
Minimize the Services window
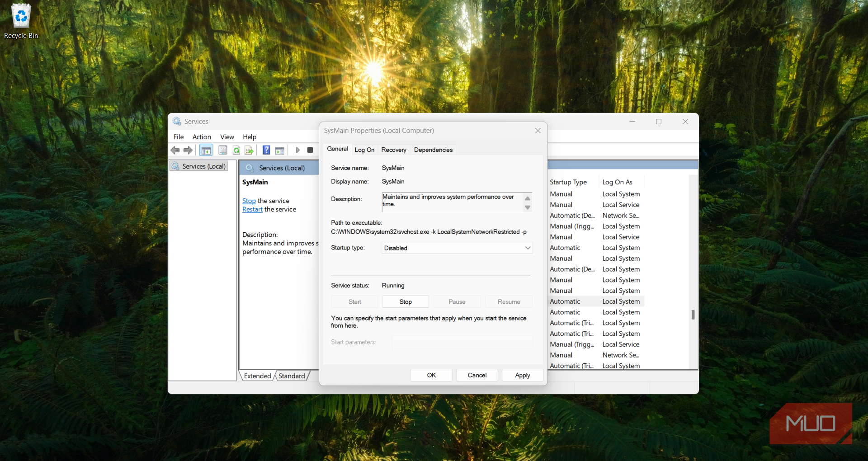point(632,122)
